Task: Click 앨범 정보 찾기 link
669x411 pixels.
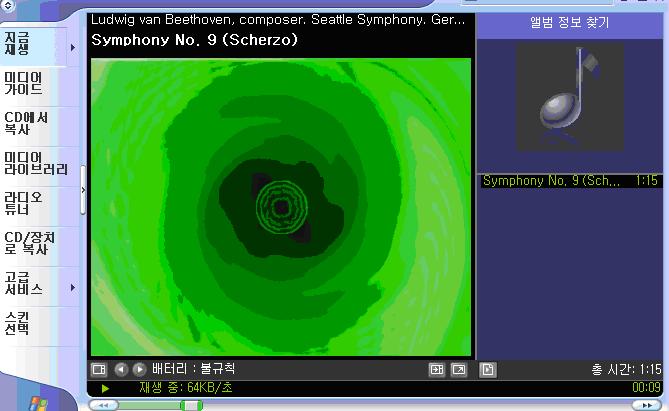Action: [570, 23]
